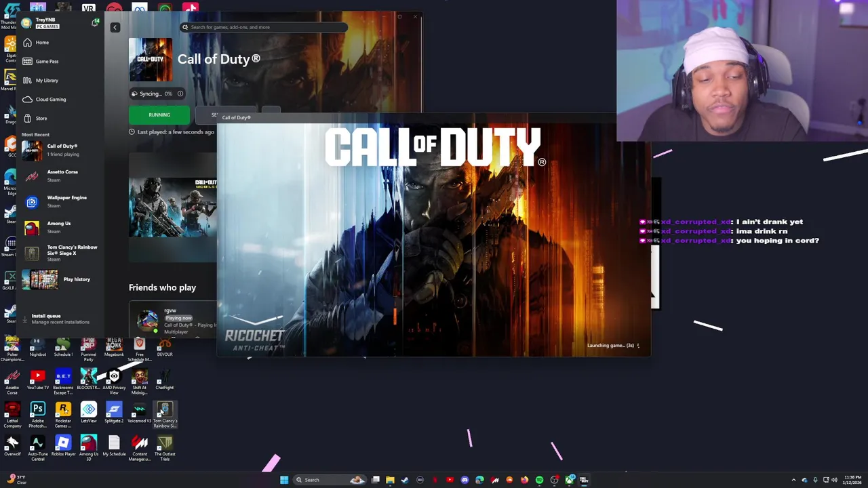This screenshot has width=868, height=488.
Task: Click the Xbox search games field
Action: pos(264,27)
